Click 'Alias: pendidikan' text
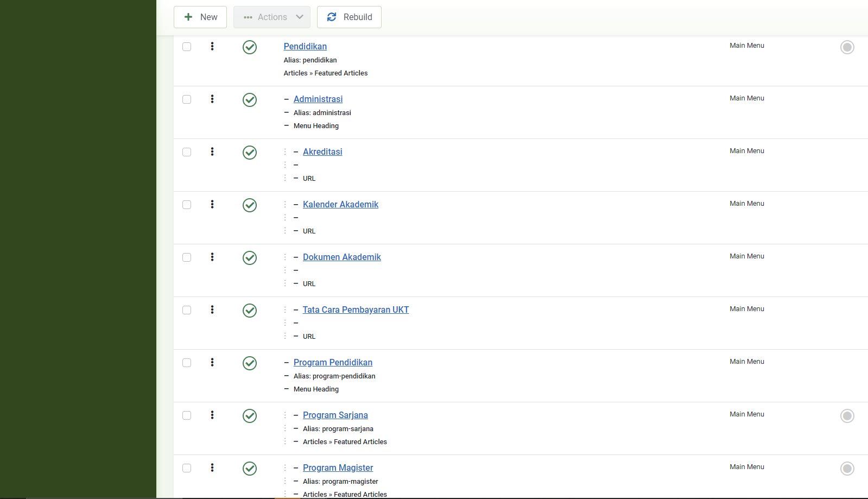Viewport: 868px width, 499px height. [310, 60]
